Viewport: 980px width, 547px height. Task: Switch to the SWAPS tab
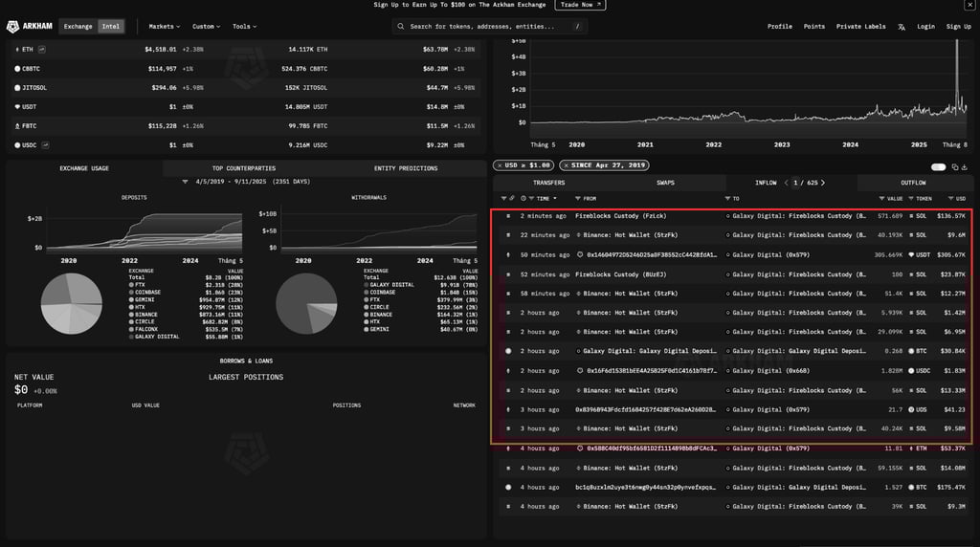click(x=666, y=183)
